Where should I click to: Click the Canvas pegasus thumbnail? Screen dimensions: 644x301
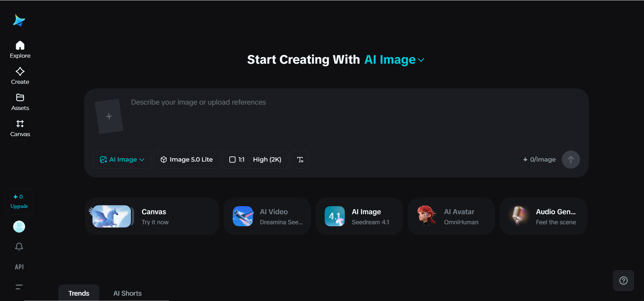point(112,216)
